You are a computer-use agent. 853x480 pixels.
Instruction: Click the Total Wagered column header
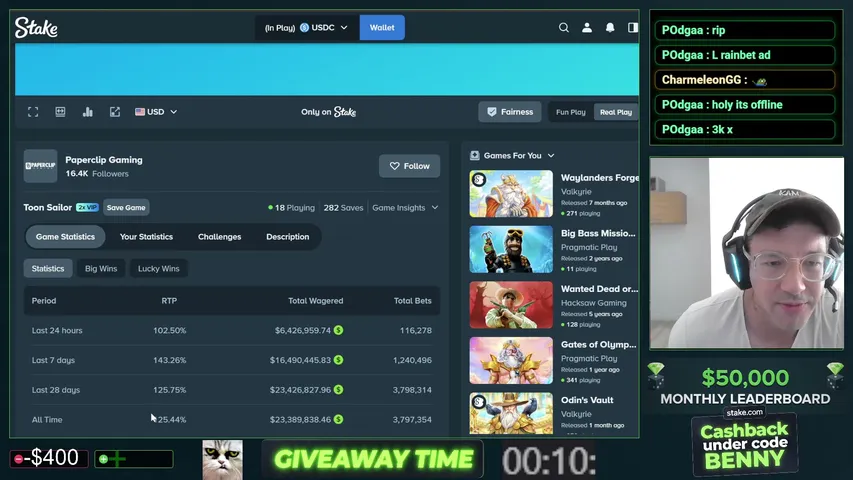coord(316,300)
